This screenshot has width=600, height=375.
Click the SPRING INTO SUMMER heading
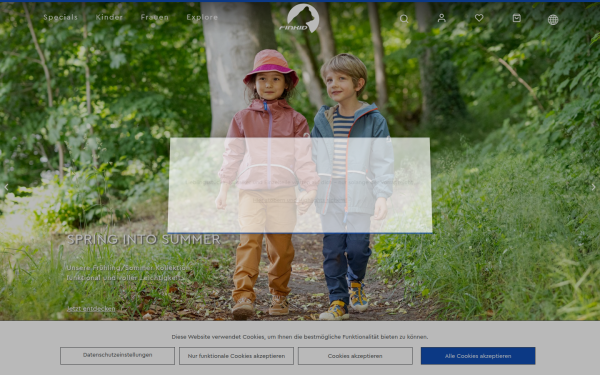coord(144,240)
